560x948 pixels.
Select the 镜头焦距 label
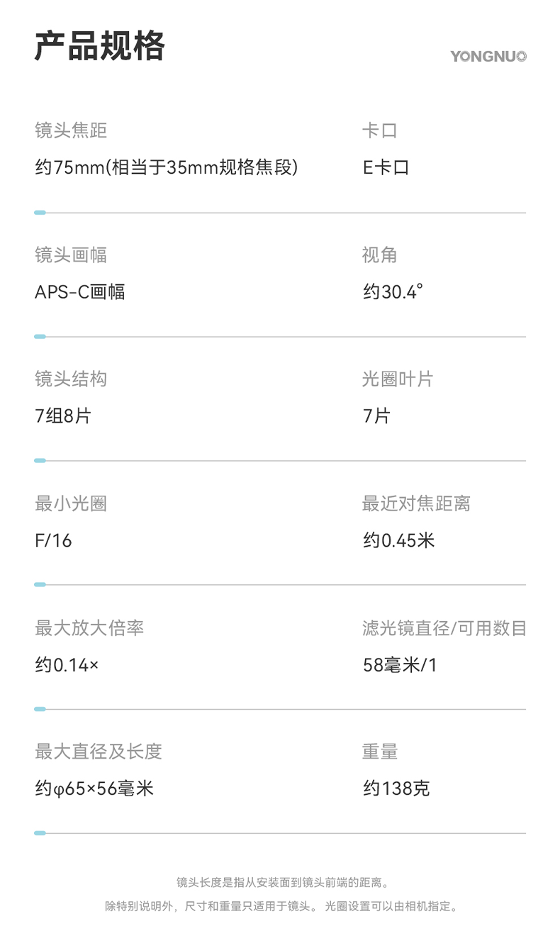[x=71, y=130]
